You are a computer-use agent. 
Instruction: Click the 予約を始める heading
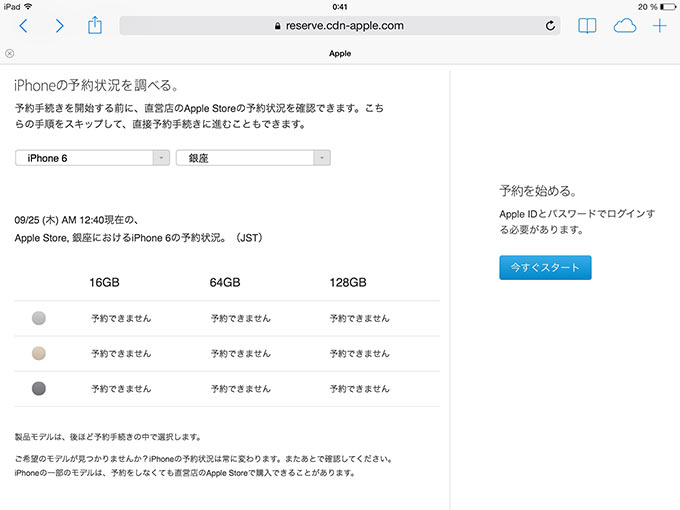[538, 191]
